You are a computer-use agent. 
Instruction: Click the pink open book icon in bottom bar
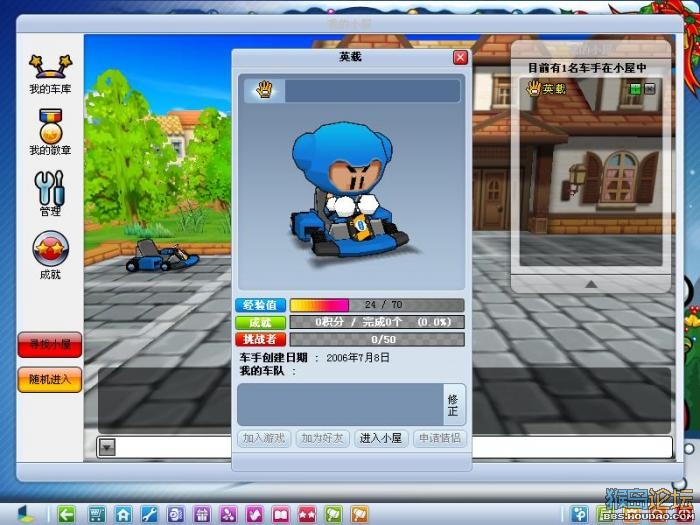pos(281,515)
